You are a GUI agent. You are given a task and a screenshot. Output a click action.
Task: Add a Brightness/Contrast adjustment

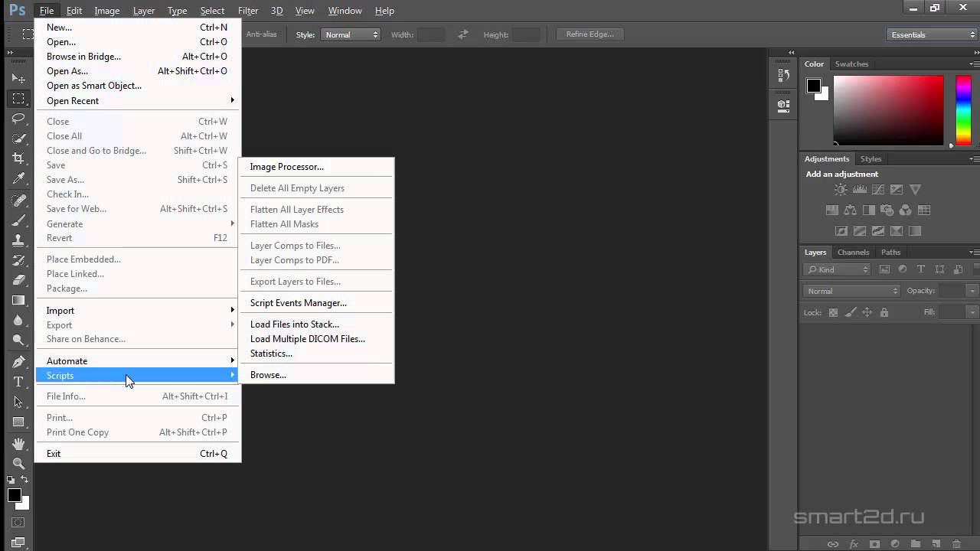tap(841, 190)
